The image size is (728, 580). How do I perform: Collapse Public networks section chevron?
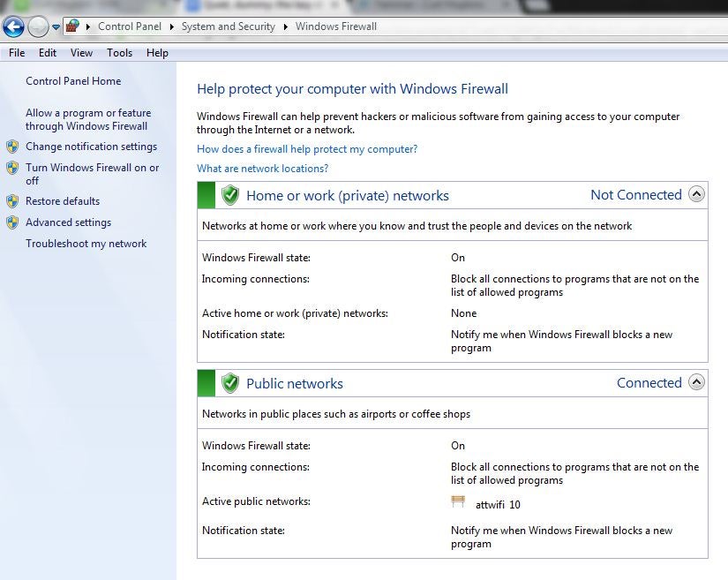tap(696, 382)
